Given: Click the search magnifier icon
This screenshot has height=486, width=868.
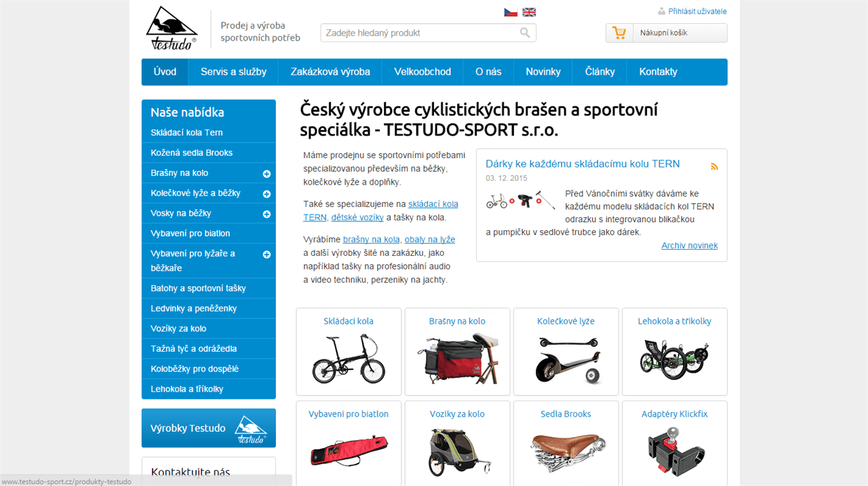Looking at the screenshot, I should click(525, 33).
